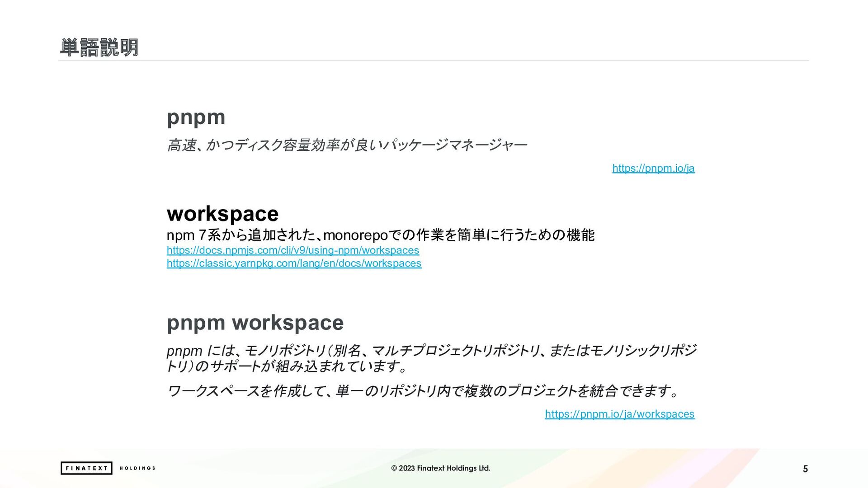The width and height of the screenshot is (868, 488).
Task: Click the © 2023 Finatext Holdings Ltd. footer
Action: 441,468
